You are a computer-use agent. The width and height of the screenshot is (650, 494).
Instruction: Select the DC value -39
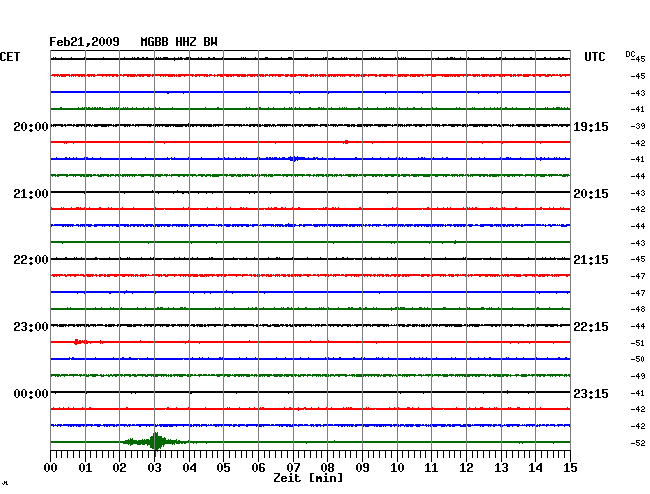638,126
